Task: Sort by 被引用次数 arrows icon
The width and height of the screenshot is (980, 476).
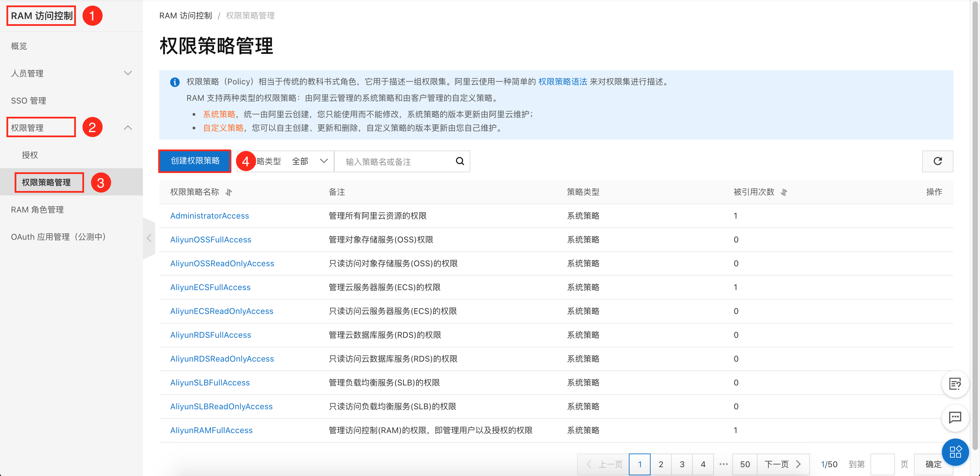Action: (784, 192)
